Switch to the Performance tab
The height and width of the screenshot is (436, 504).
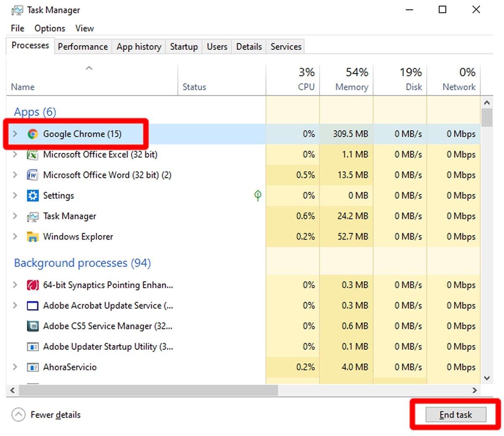[83, 47]
